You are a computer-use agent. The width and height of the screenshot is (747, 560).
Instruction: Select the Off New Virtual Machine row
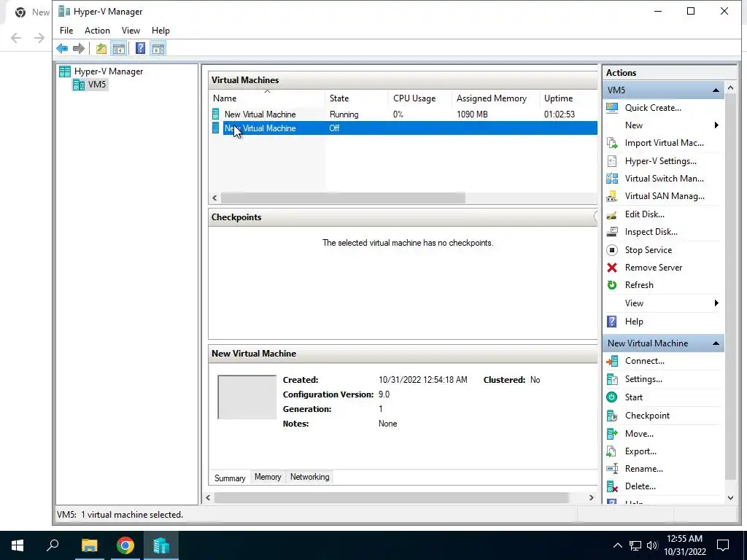click(403, 128)
